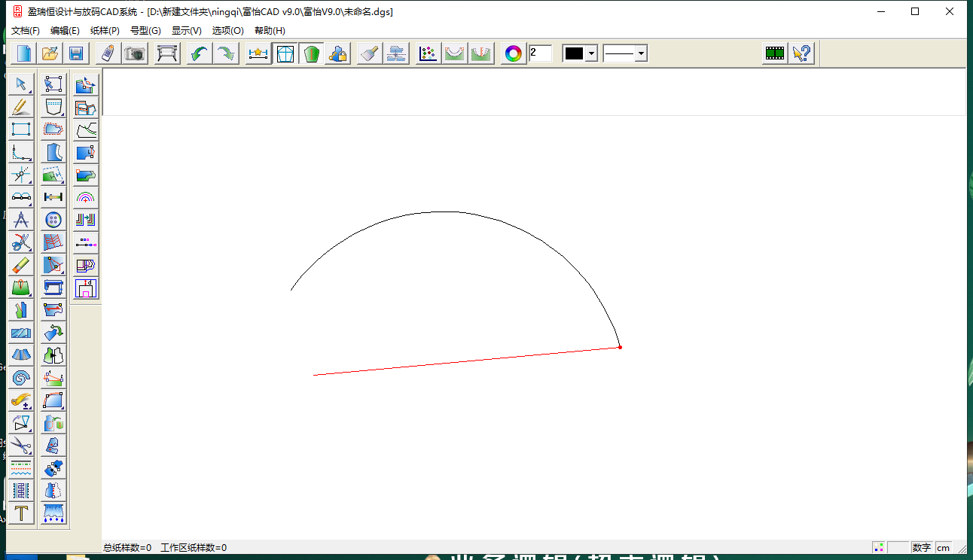
Task: Select the pencil drawing tool
Action: coord(22,106)
